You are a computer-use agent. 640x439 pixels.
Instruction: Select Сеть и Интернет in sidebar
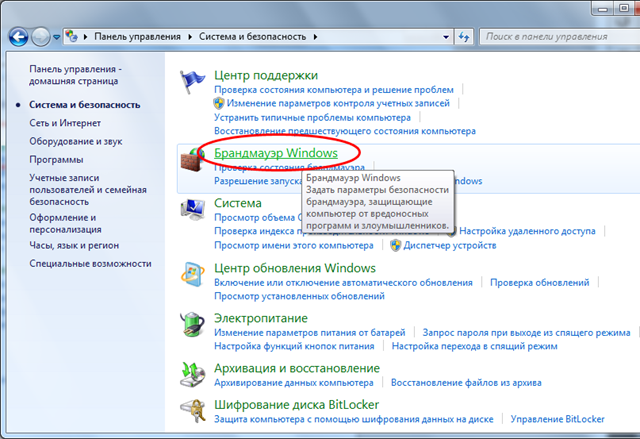pos(65,123)
